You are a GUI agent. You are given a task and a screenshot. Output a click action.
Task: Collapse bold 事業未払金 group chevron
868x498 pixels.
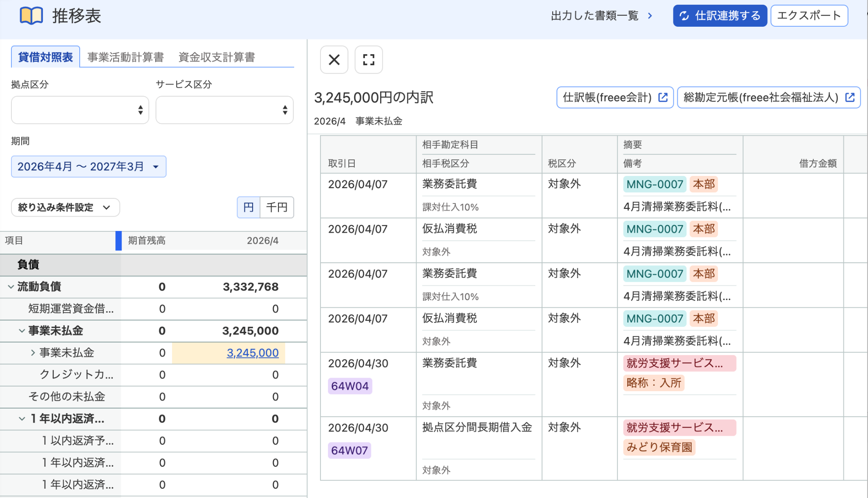tap(22, 331)
